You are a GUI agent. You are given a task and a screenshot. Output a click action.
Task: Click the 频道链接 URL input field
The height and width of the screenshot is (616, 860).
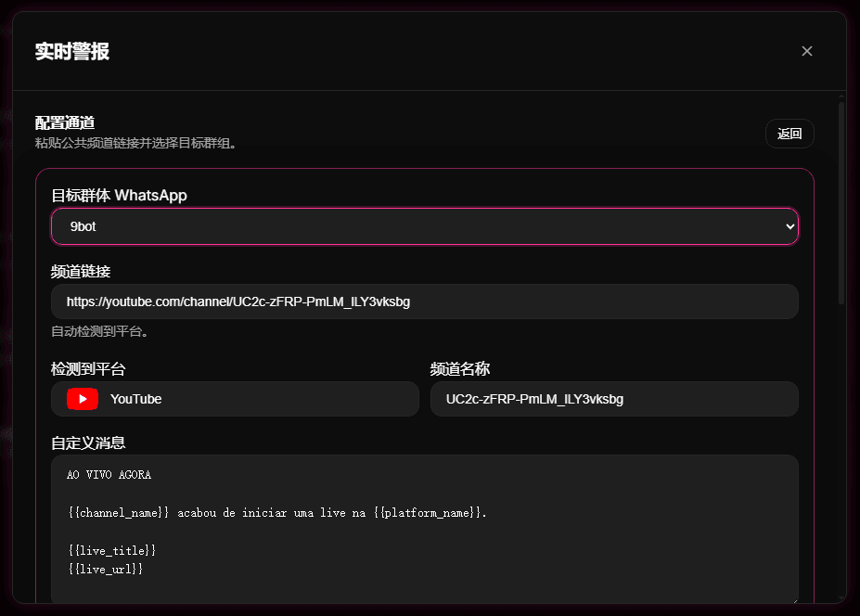(425, 302)
